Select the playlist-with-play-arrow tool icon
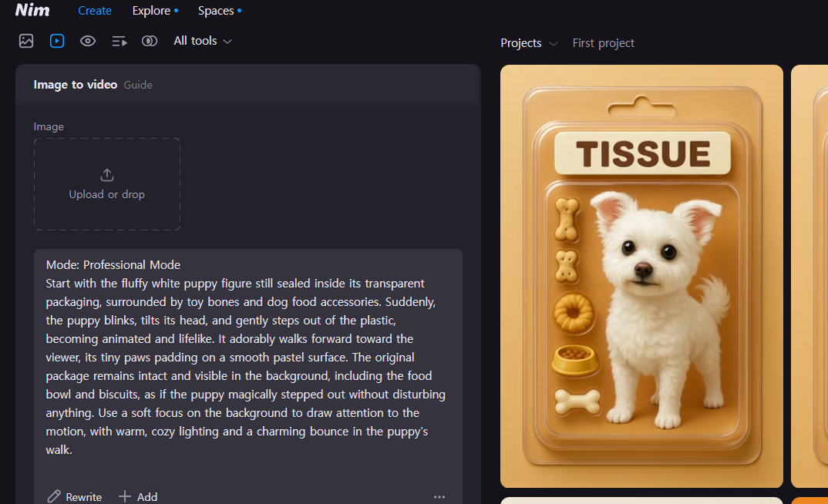The height and width of the screenshot is (504, 828). (x=119, y=41)
